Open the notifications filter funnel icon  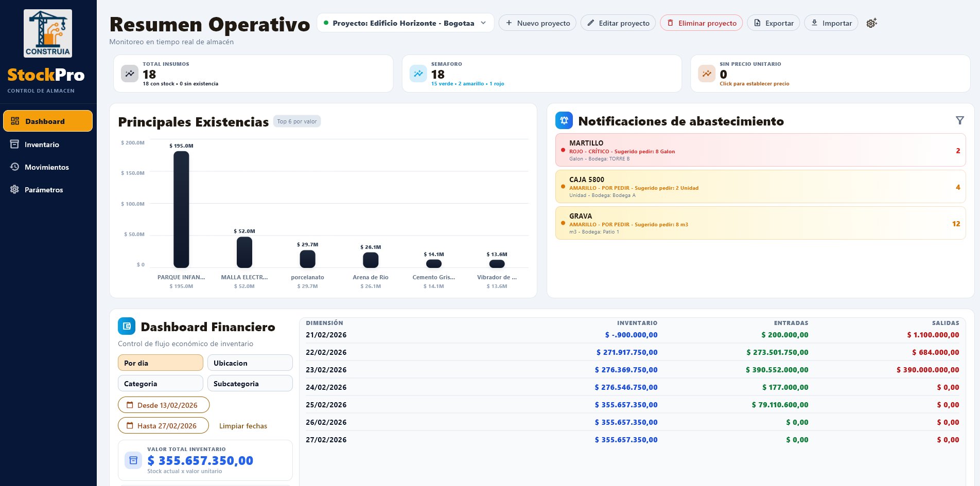point(960,120)
